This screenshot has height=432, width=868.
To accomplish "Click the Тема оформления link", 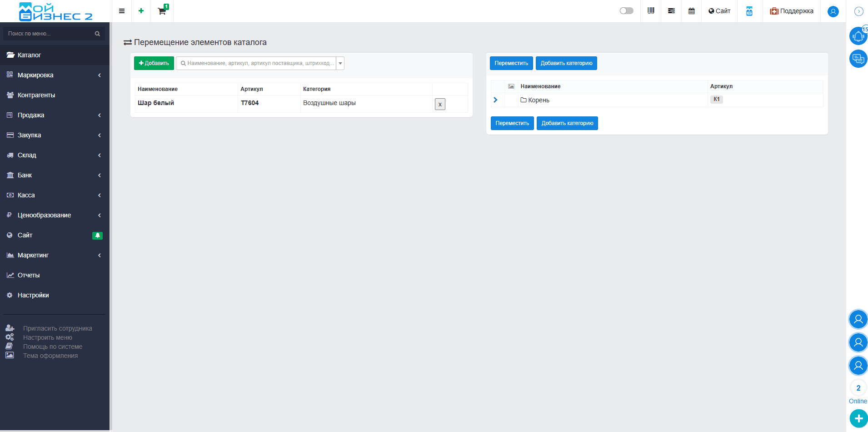I will click(50, 356).
